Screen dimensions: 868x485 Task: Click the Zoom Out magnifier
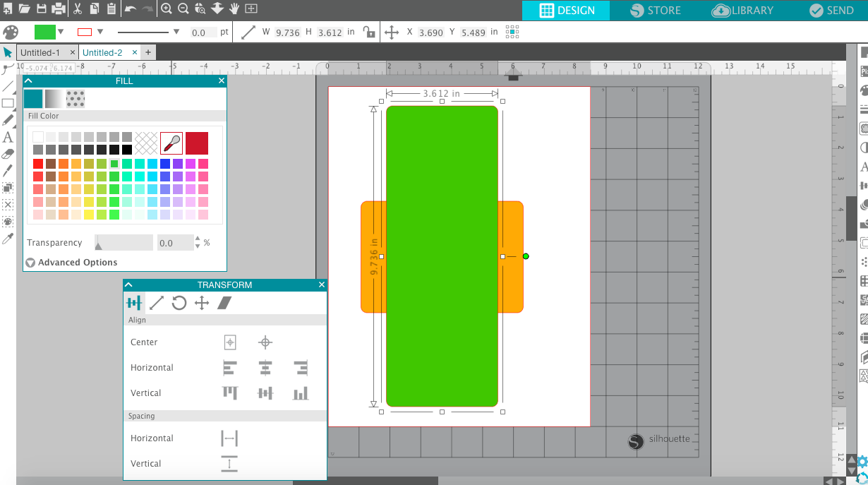[x=183, y=9]
